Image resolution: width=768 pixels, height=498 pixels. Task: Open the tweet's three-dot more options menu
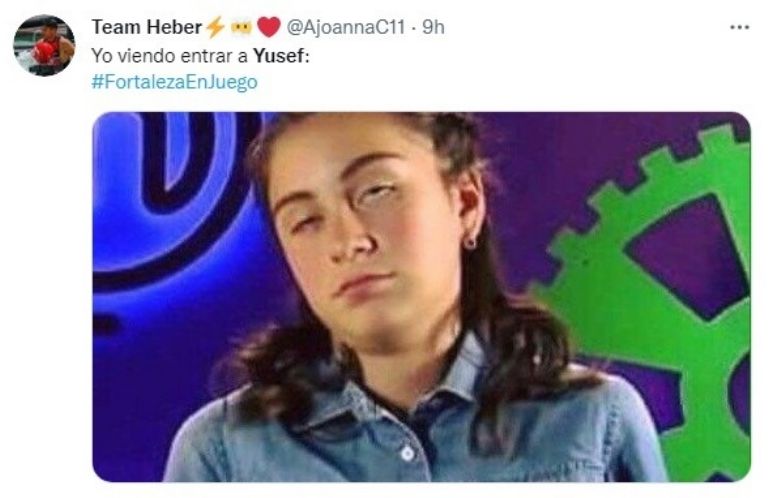click(739, 27)
